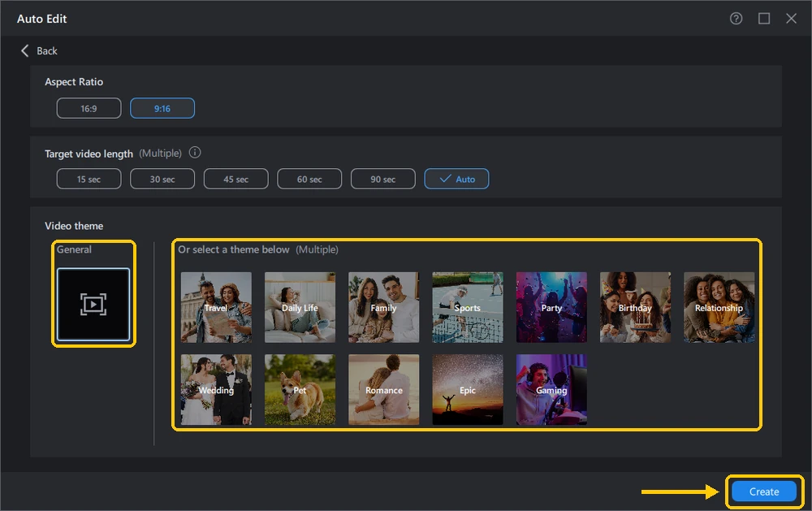The height and width of the screenshot is (511, 812).
Task: Choose 9:16 aspect ratio
Action: (162, 108)
